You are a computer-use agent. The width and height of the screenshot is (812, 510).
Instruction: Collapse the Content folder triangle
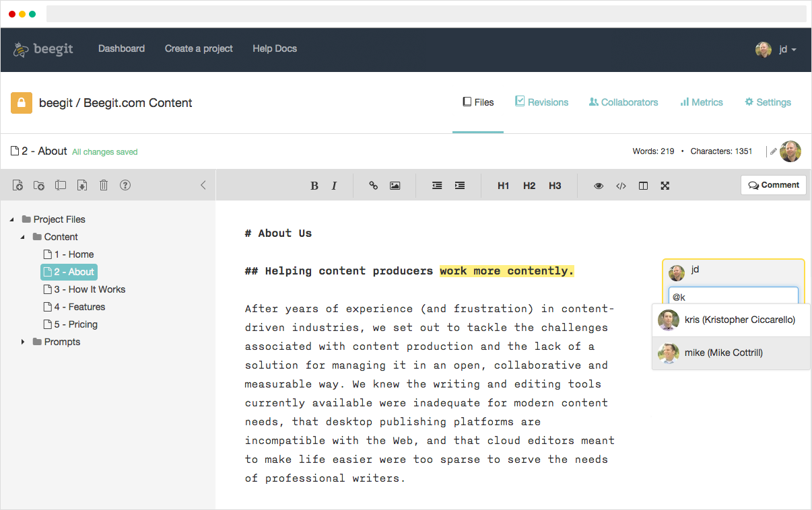pos(23,237)
